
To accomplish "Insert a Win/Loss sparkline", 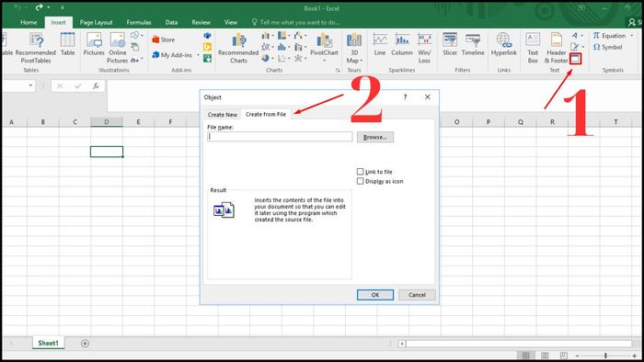I will [424, 49].
